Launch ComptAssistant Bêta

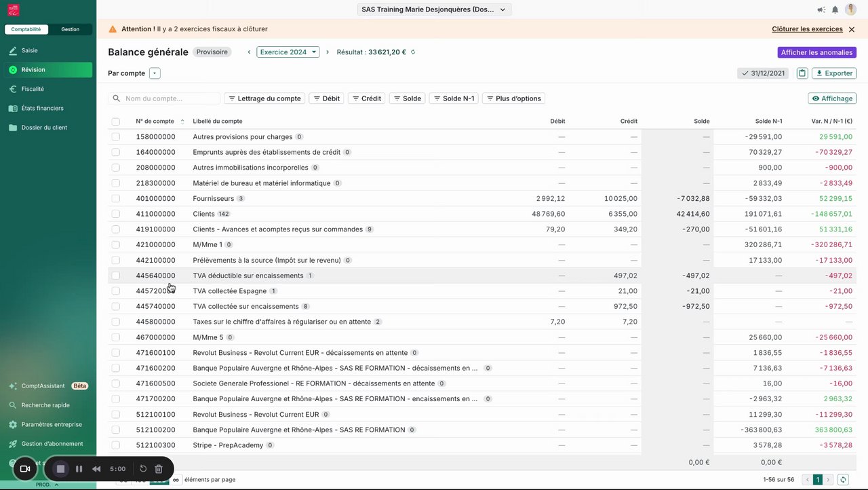click(x=48, y=386)
